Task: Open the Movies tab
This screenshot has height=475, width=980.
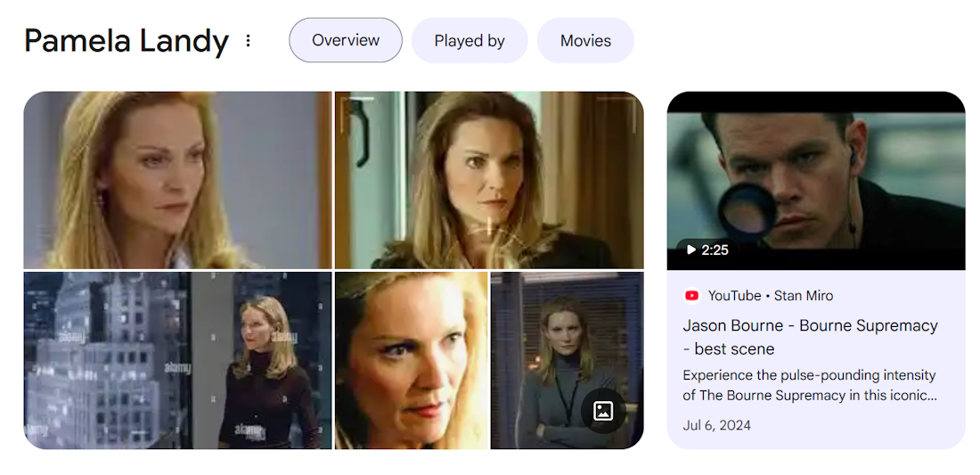Action: 585,41
